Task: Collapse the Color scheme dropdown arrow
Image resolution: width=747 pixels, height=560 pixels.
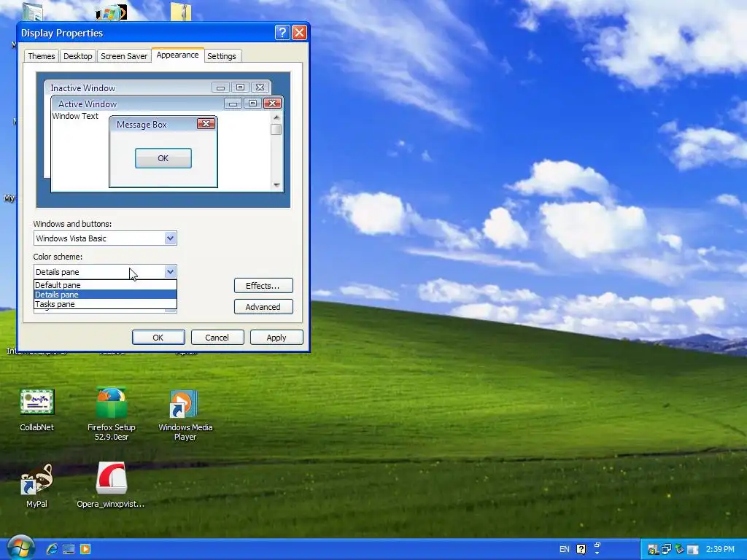Action: click(170, 271)
